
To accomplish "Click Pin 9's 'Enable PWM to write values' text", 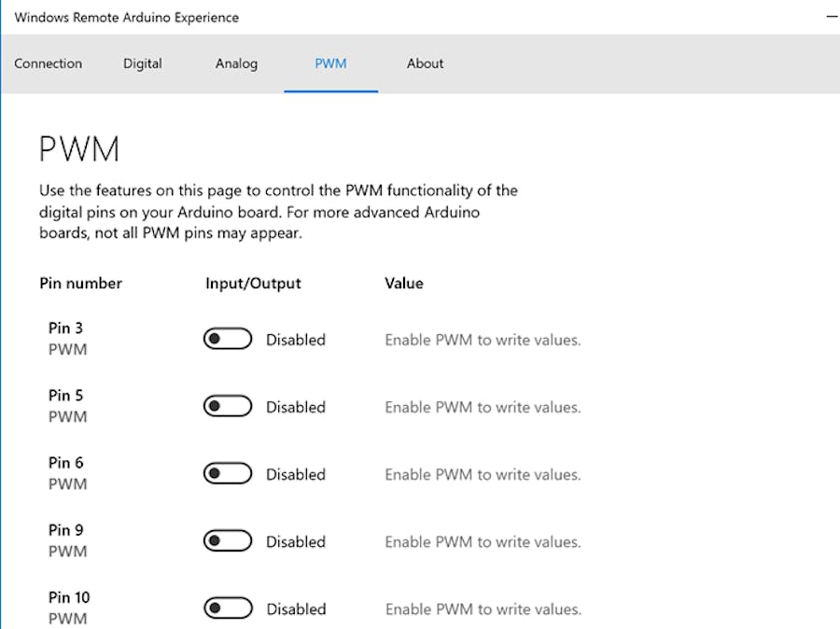I will [x=483, y=541].
